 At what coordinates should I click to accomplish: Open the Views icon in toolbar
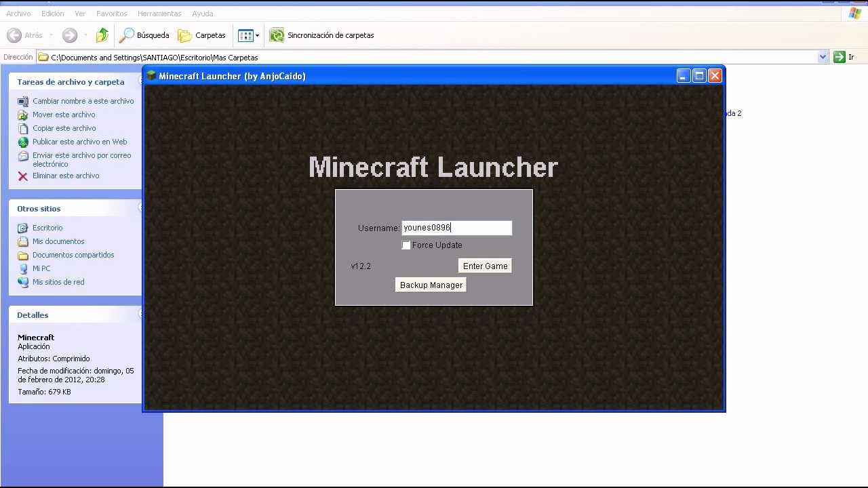pyautogui.click(x=245, y=35)
